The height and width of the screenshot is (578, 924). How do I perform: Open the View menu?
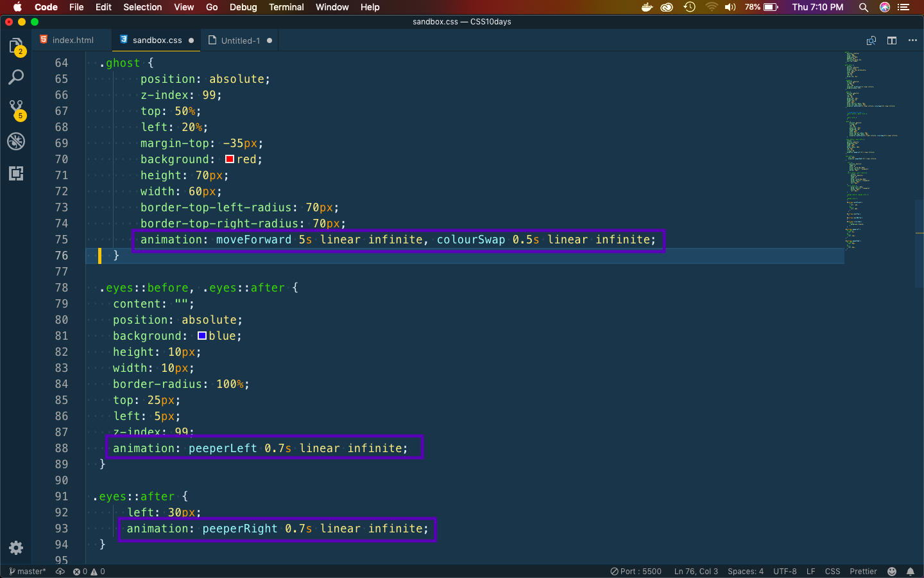coord(184,7)
